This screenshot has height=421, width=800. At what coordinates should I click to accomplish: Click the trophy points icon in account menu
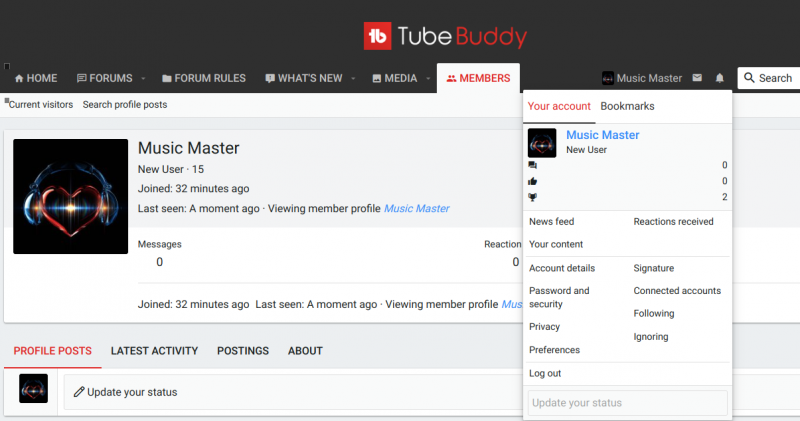point(533,197)
